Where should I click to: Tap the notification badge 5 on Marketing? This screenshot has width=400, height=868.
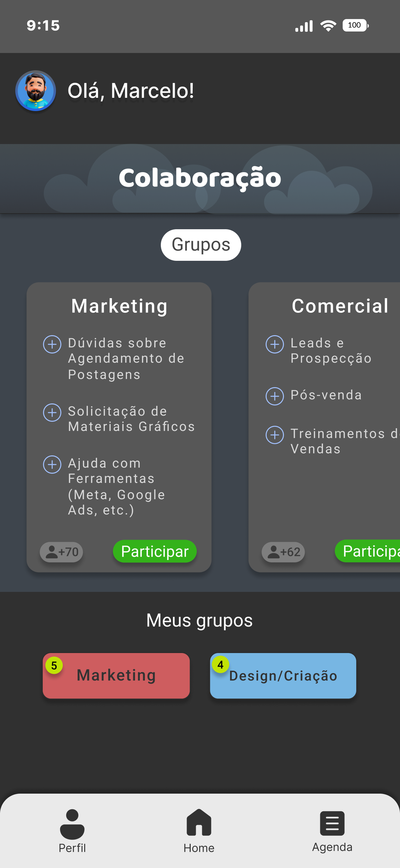tap(54, 666)
